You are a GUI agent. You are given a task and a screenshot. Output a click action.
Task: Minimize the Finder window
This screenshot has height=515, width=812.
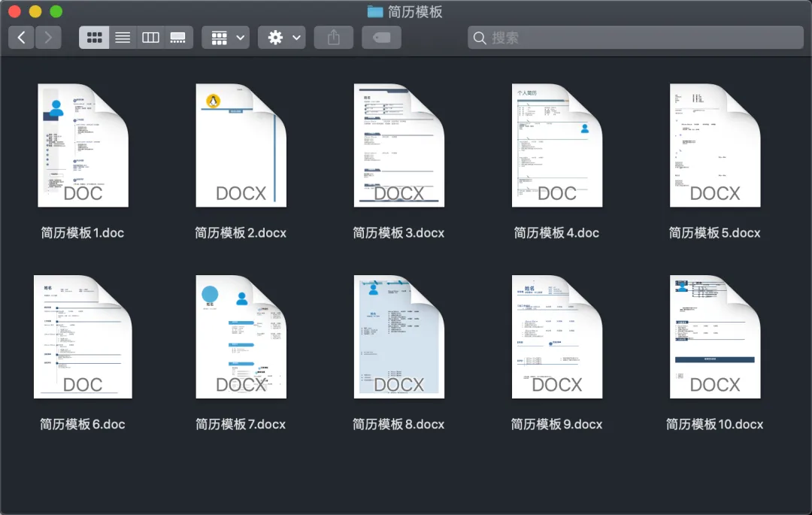(x=35, y=11)
